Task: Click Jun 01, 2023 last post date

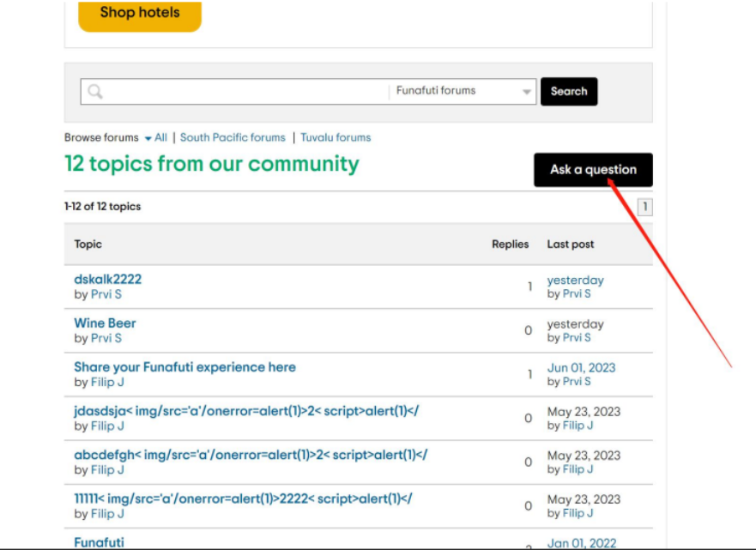Action: (581, 367)
